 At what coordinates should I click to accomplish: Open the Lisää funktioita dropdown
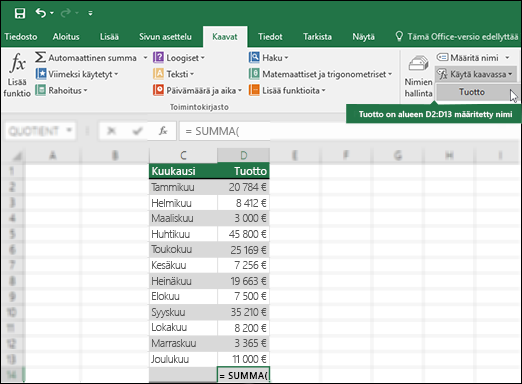(287, 90)
